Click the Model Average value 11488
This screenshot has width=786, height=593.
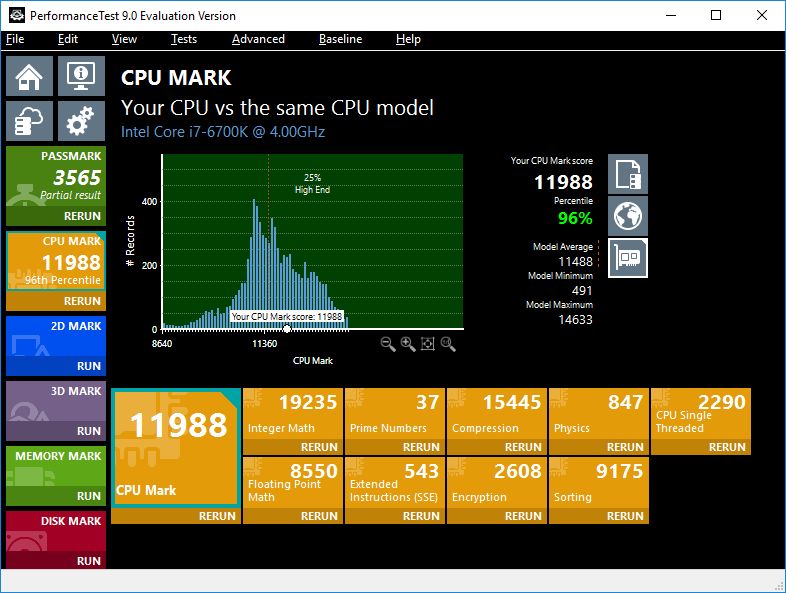point(575,261)
